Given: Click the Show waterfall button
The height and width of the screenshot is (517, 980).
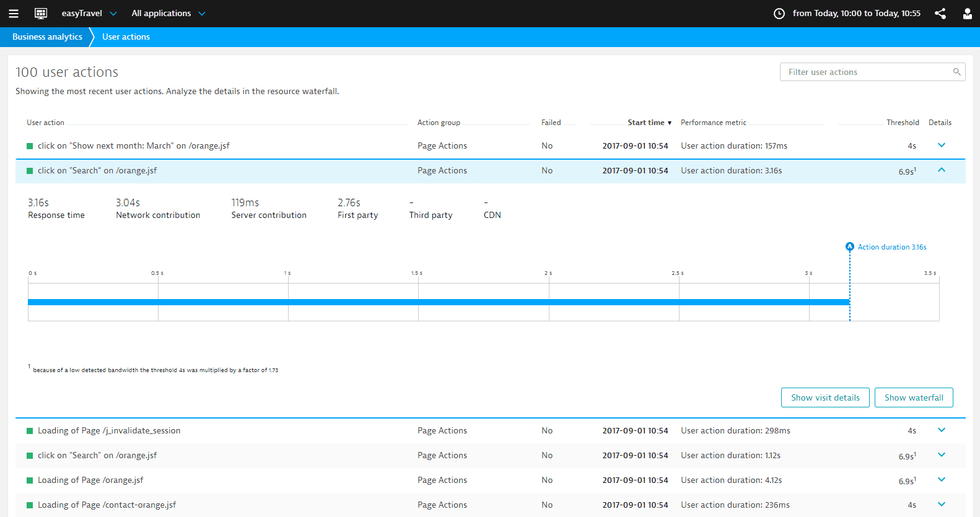Looking at the screenshot, I should tap(914, 398).
